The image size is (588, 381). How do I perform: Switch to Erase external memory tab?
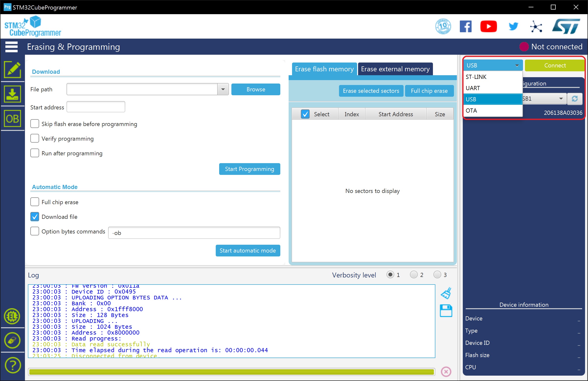click(x=395, y=69)
